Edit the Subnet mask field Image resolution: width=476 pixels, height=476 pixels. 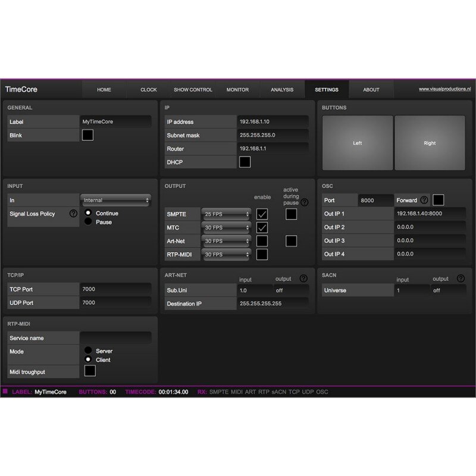(x=273, y=135)
